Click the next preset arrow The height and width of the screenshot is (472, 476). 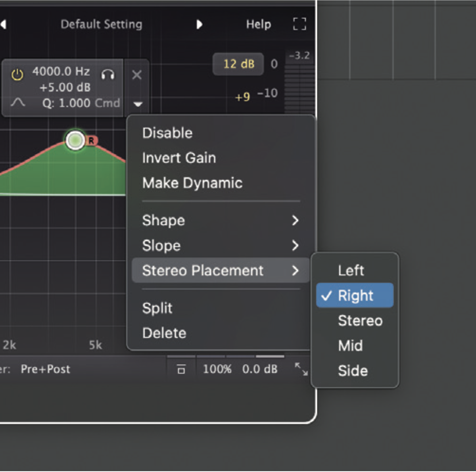coord(200,24)
